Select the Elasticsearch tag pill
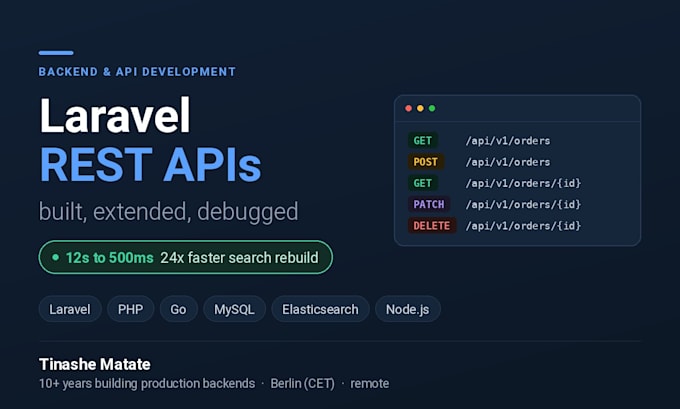 [x=320, y=309]
